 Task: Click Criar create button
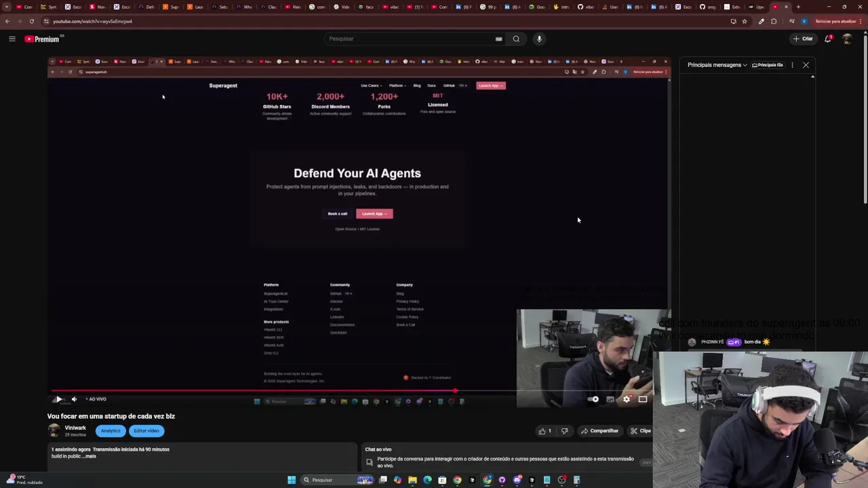pos(803,39)
